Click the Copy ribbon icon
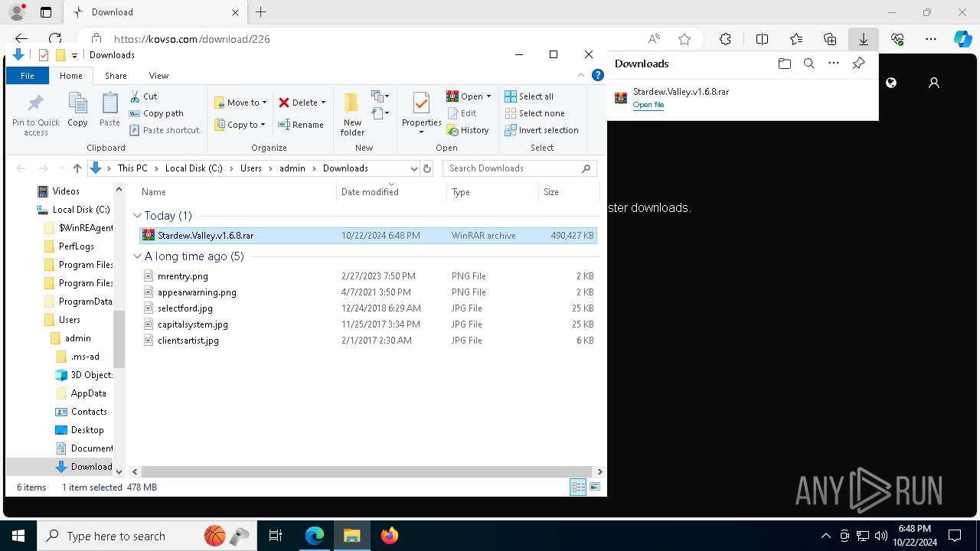The height and width of the screenshot is (551, 980). (x=77, y=109)
